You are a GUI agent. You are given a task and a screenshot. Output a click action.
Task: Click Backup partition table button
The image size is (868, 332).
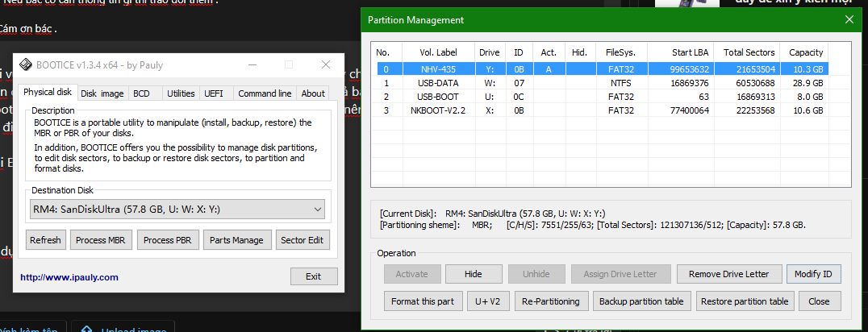641,301
